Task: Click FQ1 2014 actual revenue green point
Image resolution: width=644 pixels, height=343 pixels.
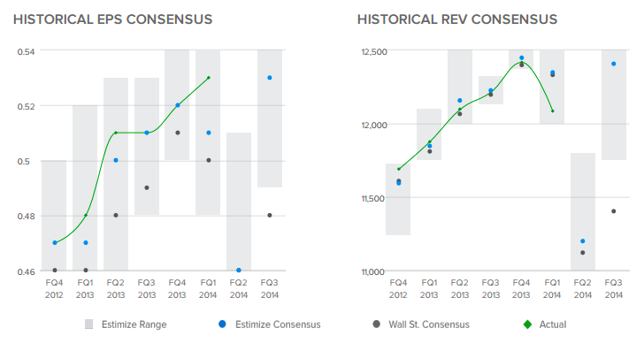Action: 553,111
